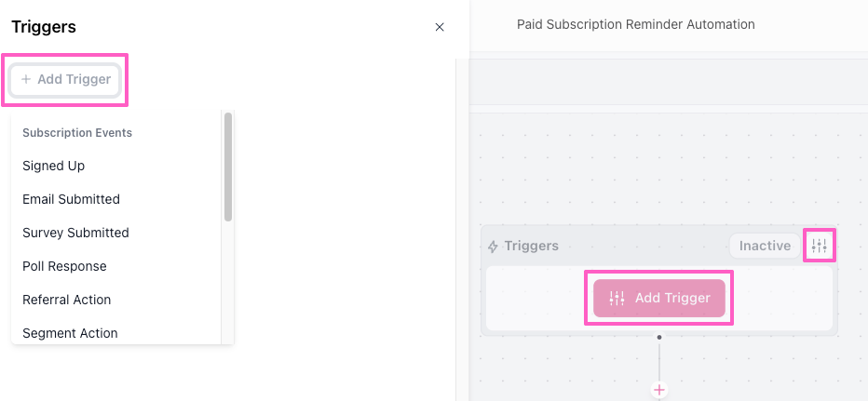Toggle the Inactive status badge

tap(765, 247)
